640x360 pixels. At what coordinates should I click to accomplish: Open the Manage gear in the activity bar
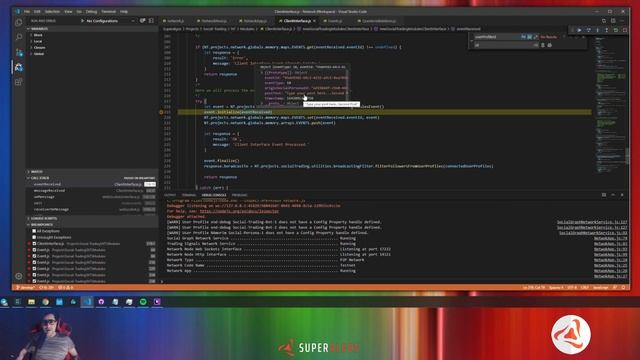coord(19,276)
